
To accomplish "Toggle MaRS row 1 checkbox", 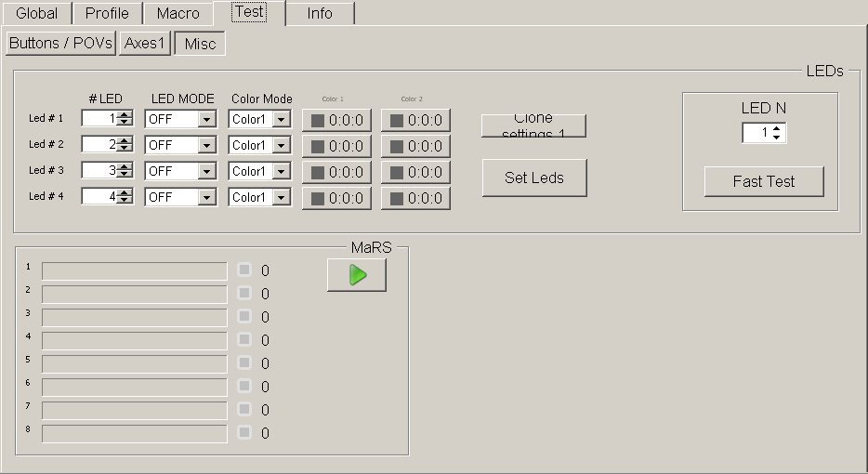I will pyautogui.click(x=244, y=270).
